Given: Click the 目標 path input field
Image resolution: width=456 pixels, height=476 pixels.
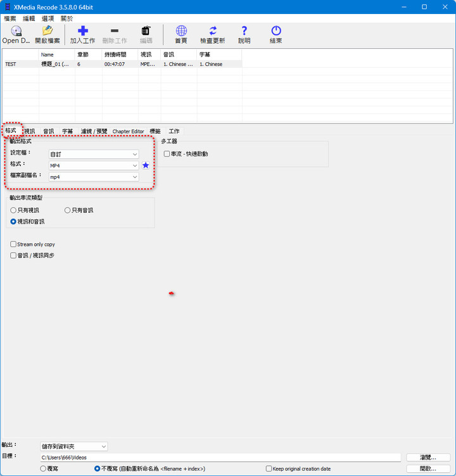Looking at the screenshot, I should [x=220, y=457].
